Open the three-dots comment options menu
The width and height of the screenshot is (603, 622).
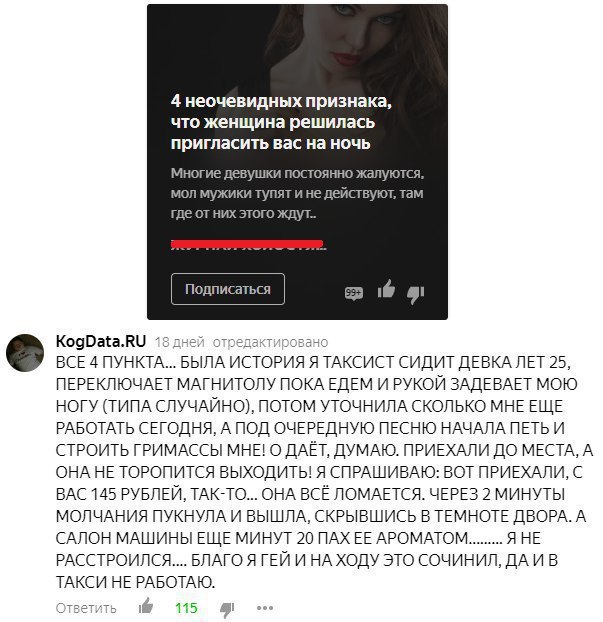265,608
